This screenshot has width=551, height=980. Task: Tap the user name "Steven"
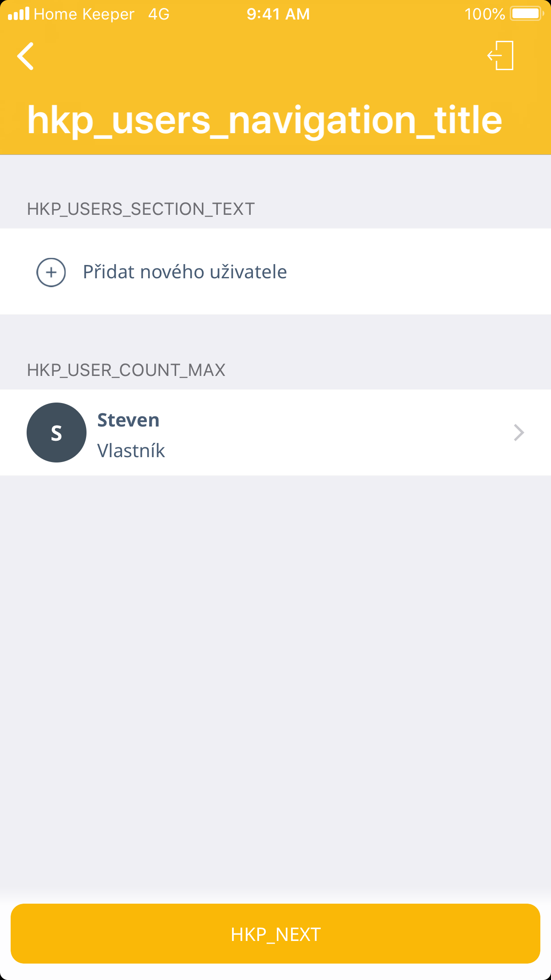128,420
